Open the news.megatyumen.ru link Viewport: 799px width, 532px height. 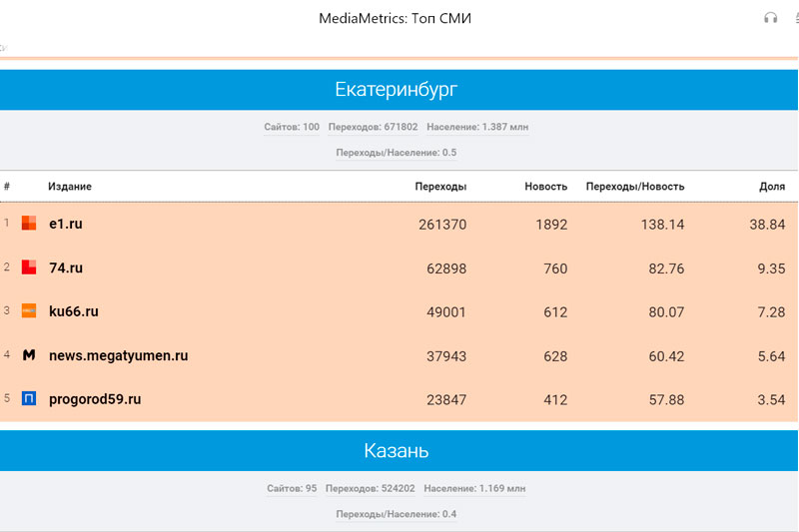(118, 355)
